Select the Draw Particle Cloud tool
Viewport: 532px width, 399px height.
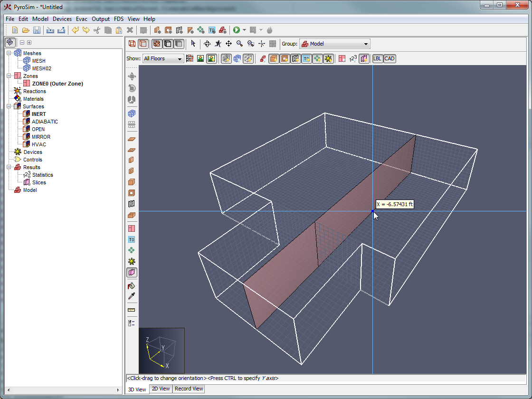coord(132,250)
